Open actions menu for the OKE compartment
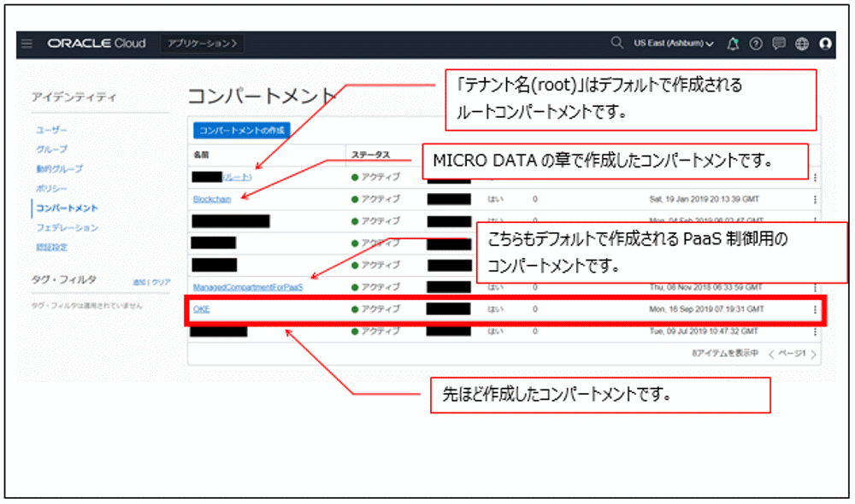 (815, 309)
